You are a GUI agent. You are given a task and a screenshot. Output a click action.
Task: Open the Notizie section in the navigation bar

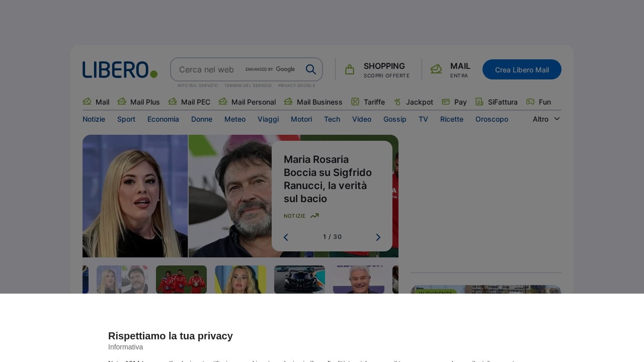pyautogui.click(x=94, y=119)
